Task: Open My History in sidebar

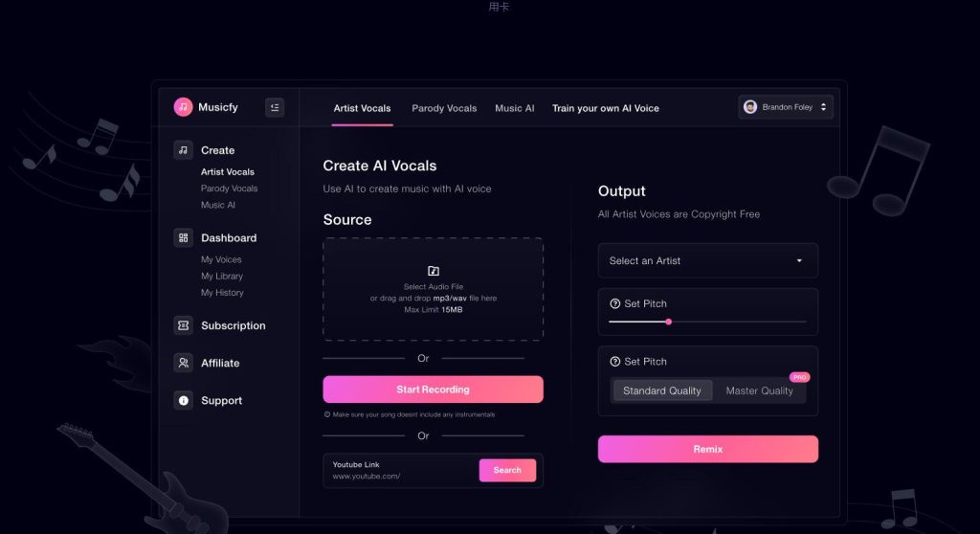Action: tap(222, 293)
